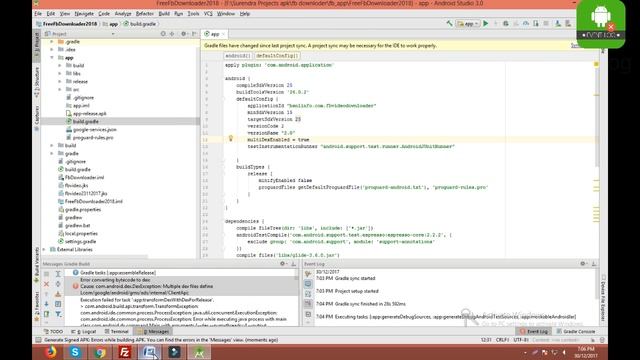Select build.gradle file under app
Image resolution: width=640 pixels, height=360 pixels.
click(85, 121)
